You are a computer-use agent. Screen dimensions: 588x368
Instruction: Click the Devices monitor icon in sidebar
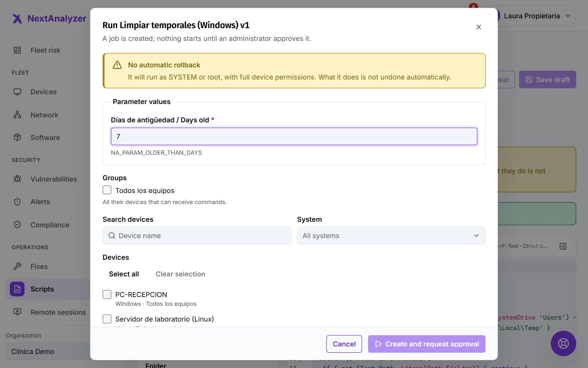[x=17, y=92]
